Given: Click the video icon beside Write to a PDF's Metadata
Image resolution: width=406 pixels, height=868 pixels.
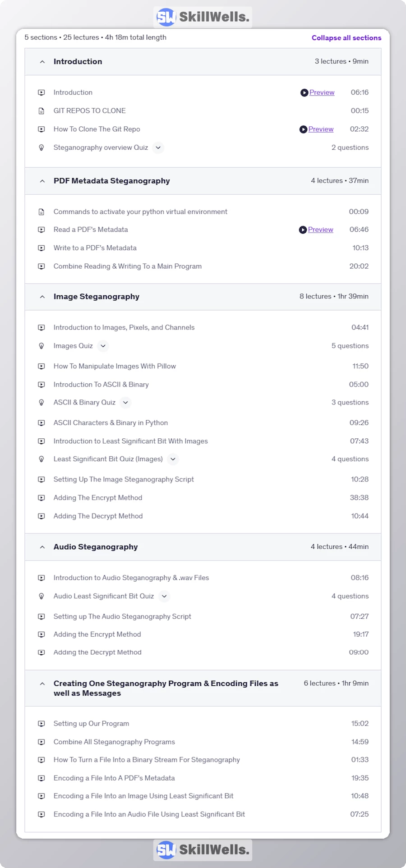Looking at the screenshot, I should (42, 248).
